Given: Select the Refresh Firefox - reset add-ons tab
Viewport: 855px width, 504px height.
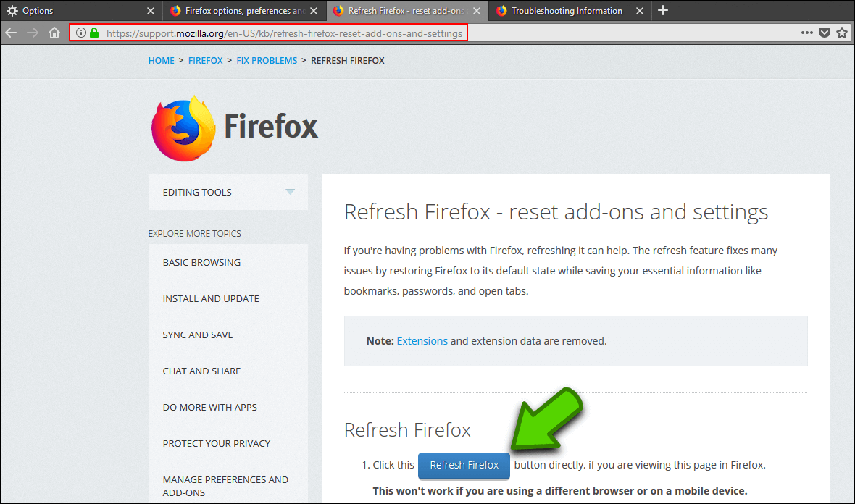Looking at the screenshot, I should 407,11.
